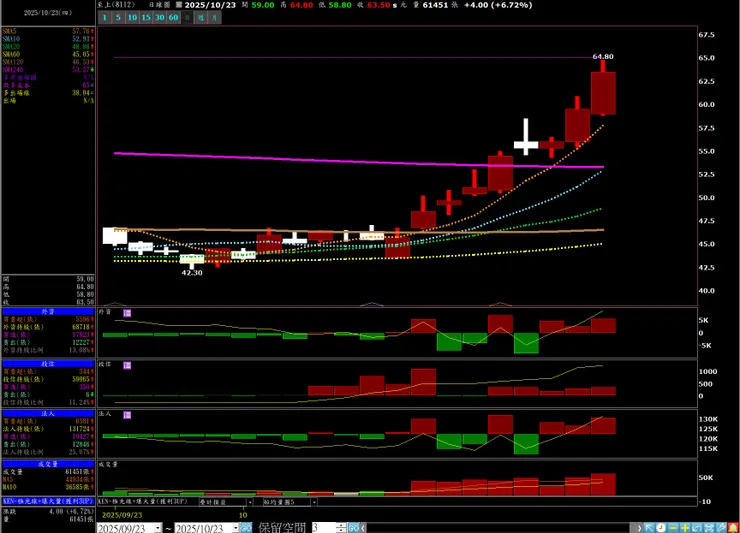Viewport: 740px width, 533px height.
Task: Open the 均量 5 dropdown in volume bar
Action: [x=314, y=502]
